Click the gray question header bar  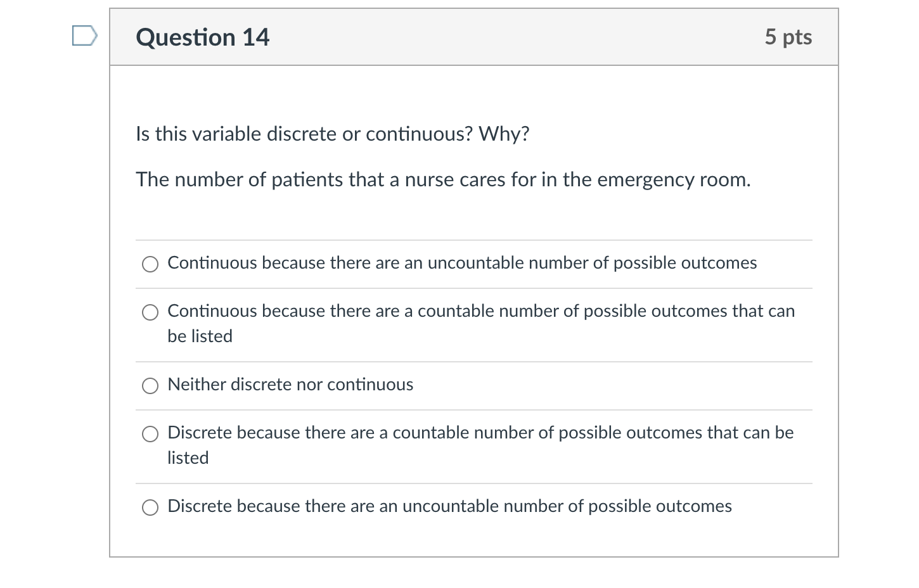[474, 37]
